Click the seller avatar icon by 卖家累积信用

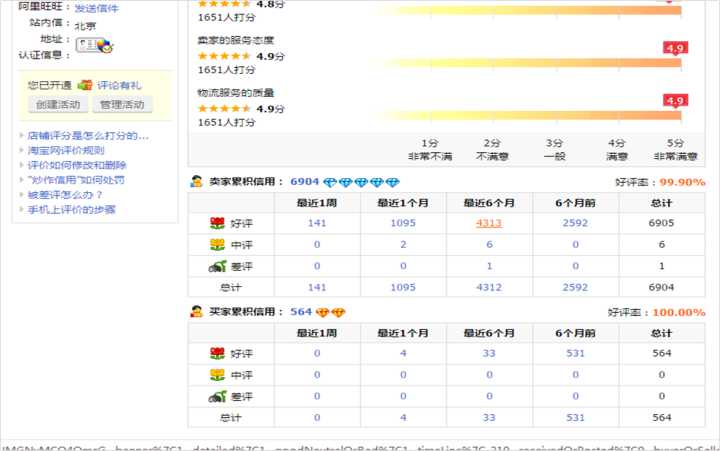pyautogui.click(x=196, y=183)
